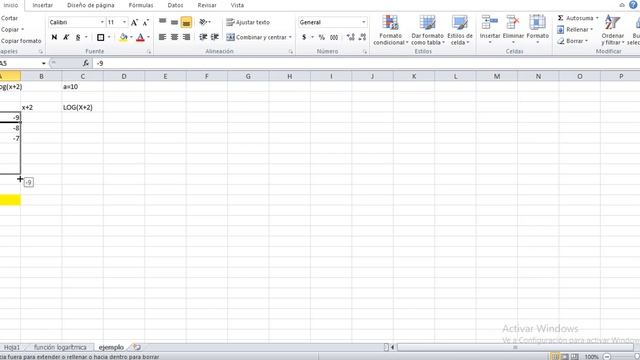Open Estilos de celda
640x360 pixels.
click(x=460, y=30)
